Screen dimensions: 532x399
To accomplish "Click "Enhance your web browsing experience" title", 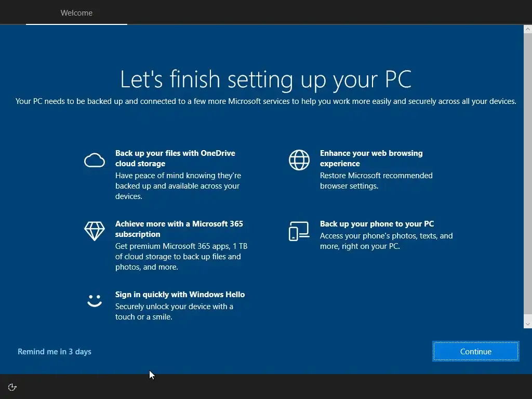I will point(371,158).
